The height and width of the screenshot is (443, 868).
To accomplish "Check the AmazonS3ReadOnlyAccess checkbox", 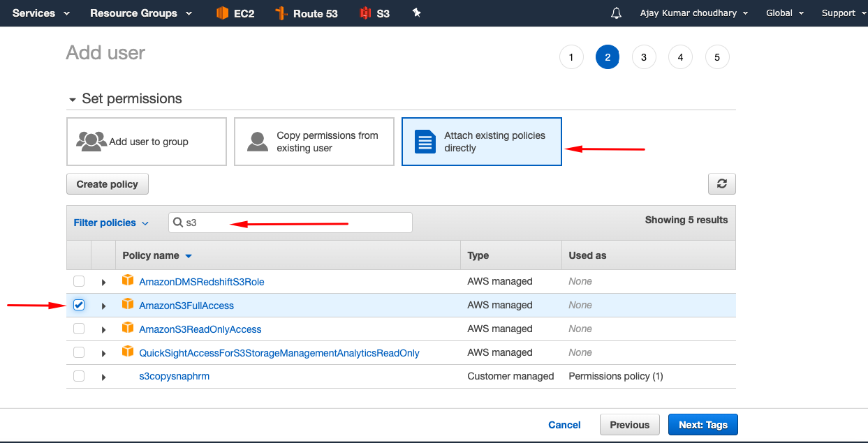I will coord(79,329).
